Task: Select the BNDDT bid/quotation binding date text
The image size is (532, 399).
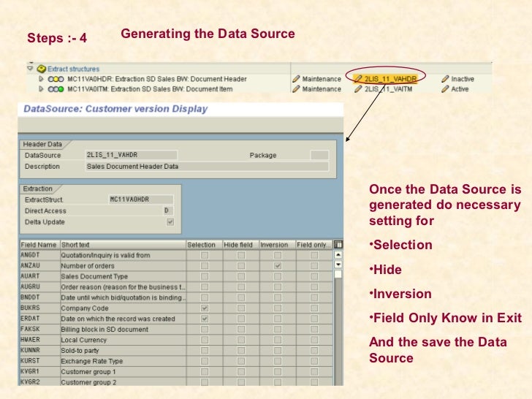Action: point(123,297)
